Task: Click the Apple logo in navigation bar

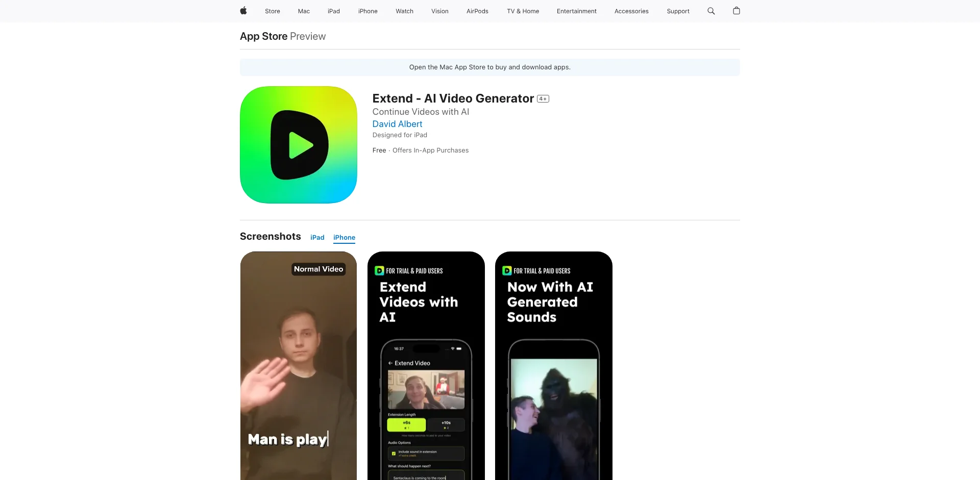Action: coord(243,11)
